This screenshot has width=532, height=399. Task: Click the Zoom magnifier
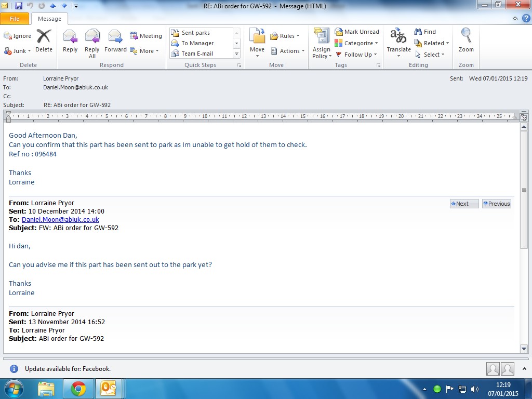pyautogui.click(x=466, y=40)
